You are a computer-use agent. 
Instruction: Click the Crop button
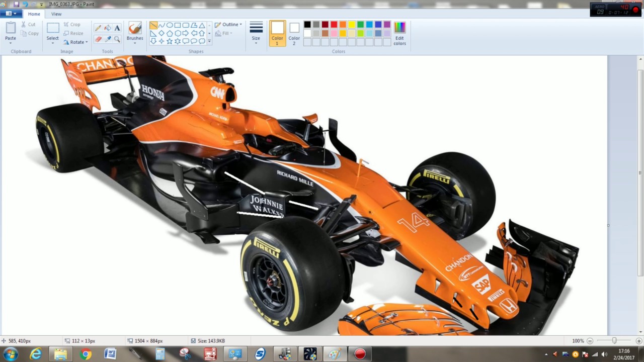pyautogui.click(x=71, y=24)
